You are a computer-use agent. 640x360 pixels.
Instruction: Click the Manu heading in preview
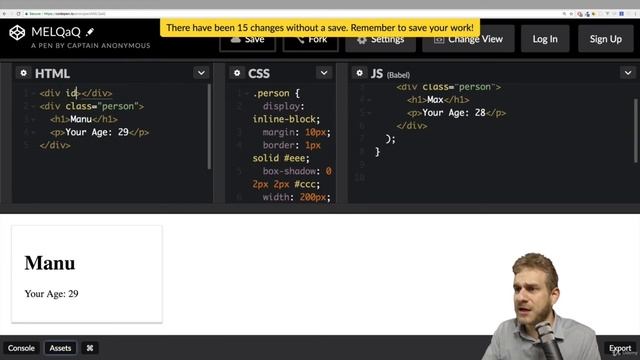(x=50, y=263)
